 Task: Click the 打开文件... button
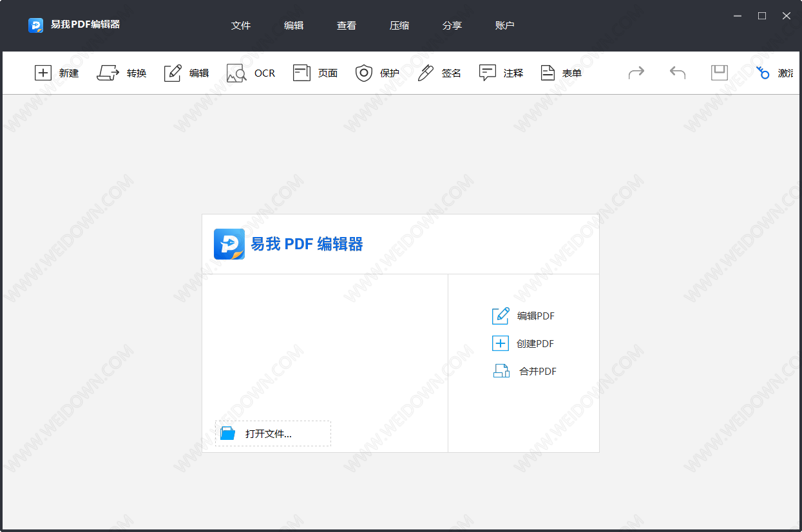273,433
